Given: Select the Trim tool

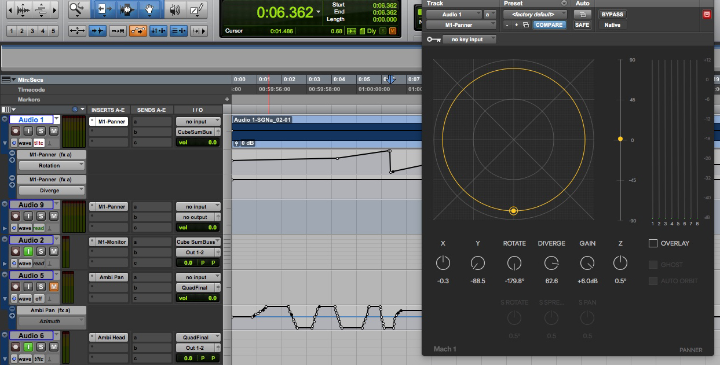Looking at the screenshot, I should pyautogui.click(x=104, y=9).
